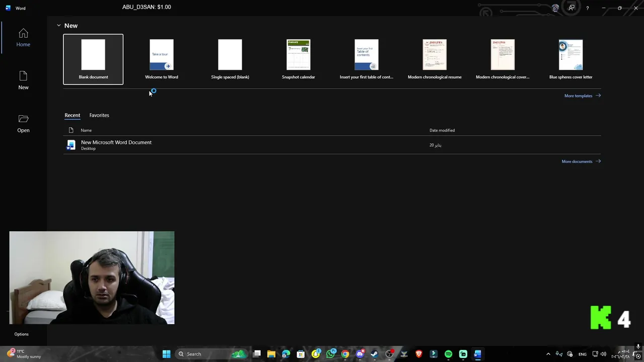Screen dimensions: 644x362
Task: Open Word Options in the sidebar
Action: click(21, 334)
